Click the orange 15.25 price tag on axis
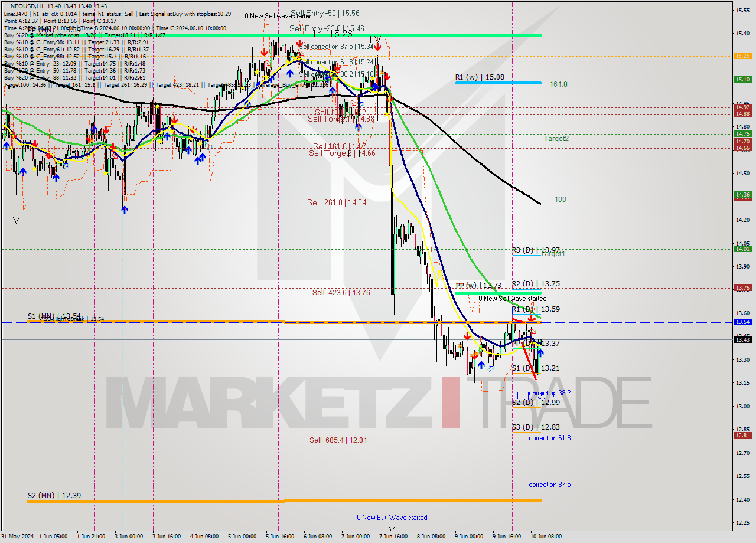 (x=742, y=55)
